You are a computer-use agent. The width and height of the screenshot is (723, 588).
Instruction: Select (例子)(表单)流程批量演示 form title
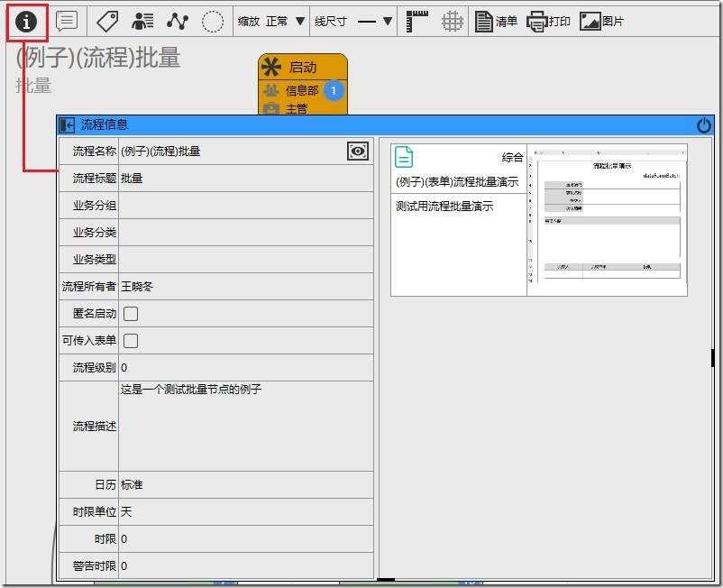(457, 181)
